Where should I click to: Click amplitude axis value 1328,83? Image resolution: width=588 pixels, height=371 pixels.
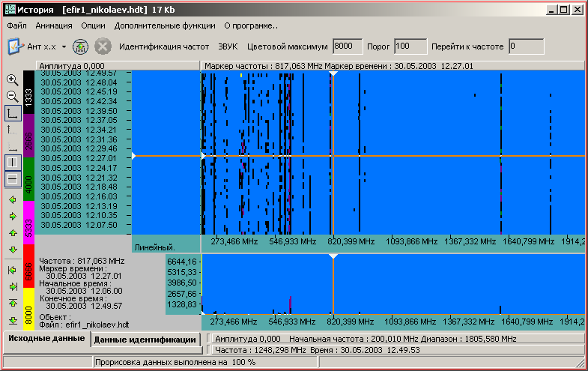(x=182, y=304)
